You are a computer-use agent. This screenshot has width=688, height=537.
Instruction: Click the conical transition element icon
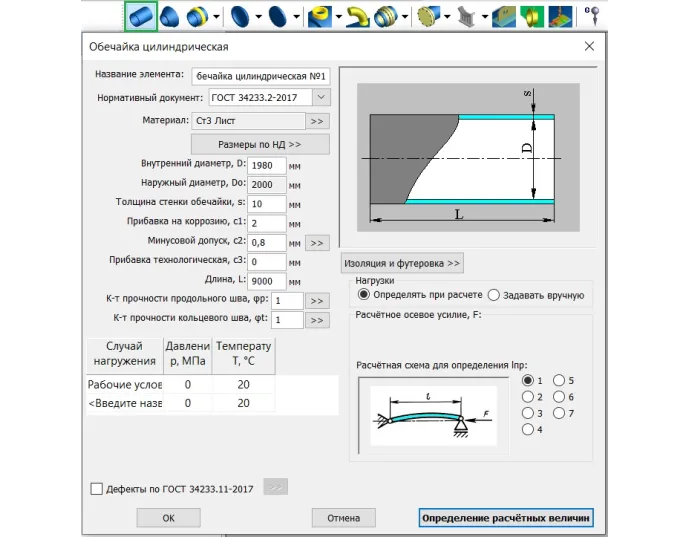[170, 15]
